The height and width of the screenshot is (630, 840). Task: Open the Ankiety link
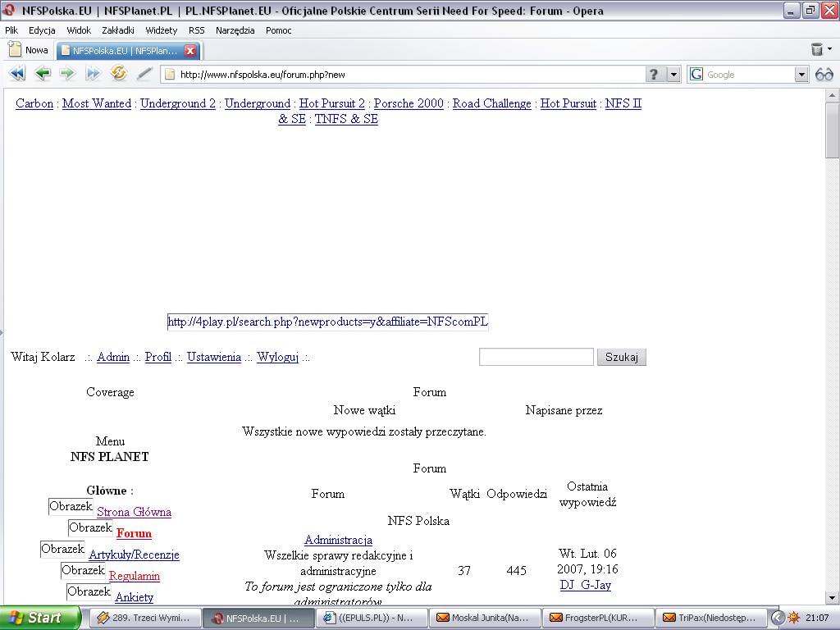coord(134,598)
